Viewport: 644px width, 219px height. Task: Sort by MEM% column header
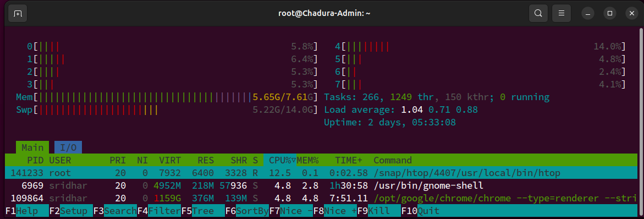307,160
